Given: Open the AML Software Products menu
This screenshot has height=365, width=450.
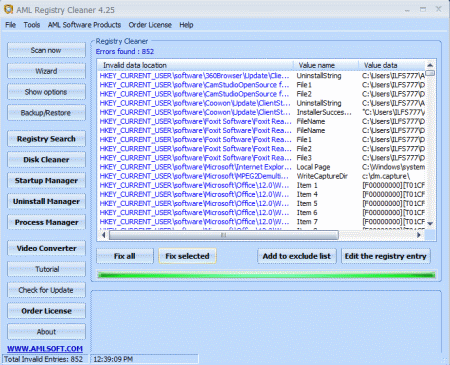Looking at the screenshot, I should 84,25.
